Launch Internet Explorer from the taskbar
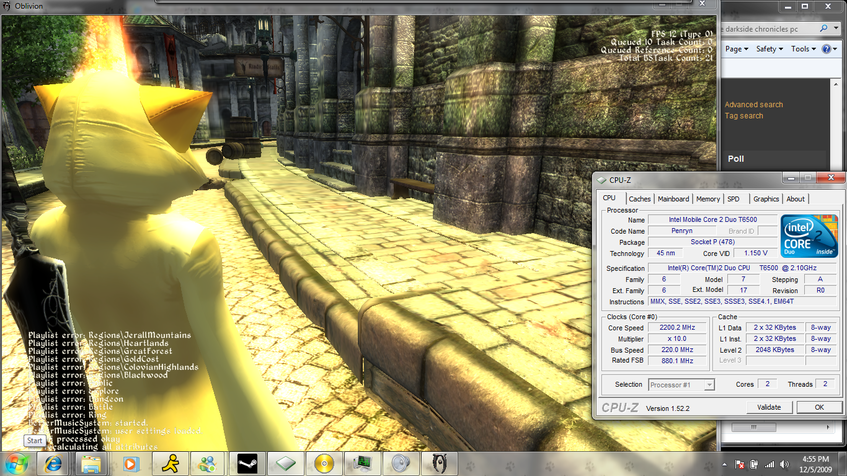The width and height of the screenshot is (847, 476). click(x=53, y=464)
